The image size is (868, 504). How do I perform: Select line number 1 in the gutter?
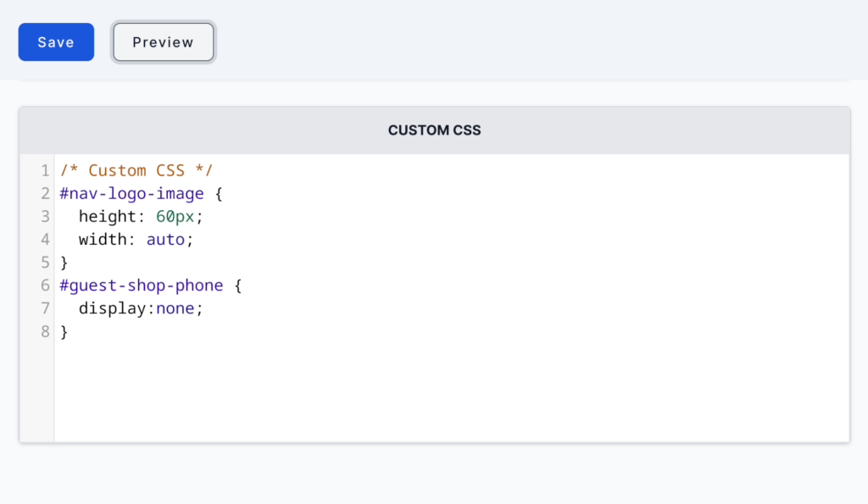tap(44, 170)
